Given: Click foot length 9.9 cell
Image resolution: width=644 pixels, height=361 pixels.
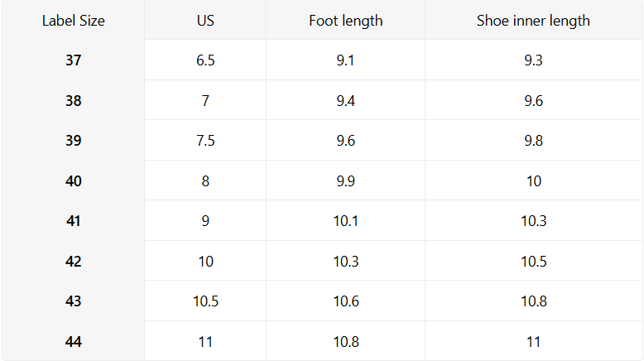Looking at the screenshot, I should coord(346,181).
